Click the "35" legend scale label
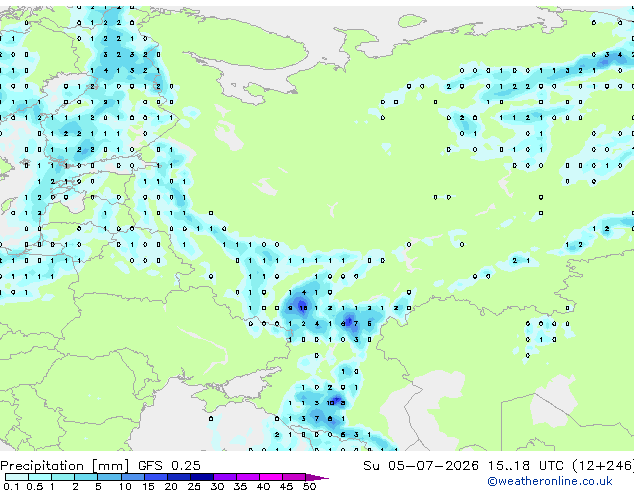634x490 pixels. pos(240,486)
